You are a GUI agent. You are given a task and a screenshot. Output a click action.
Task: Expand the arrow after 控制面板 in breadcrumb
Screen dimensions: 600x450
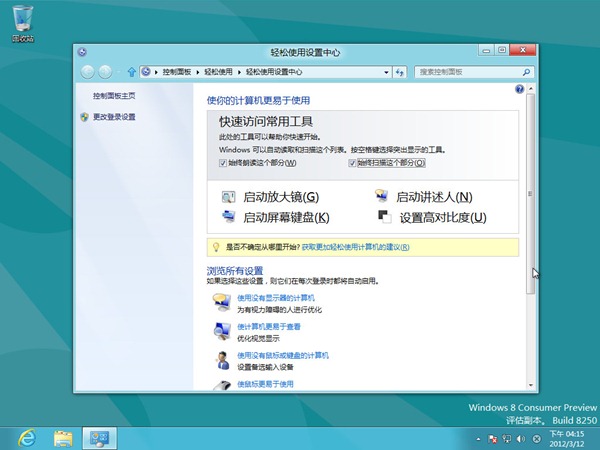click(198, 72)
